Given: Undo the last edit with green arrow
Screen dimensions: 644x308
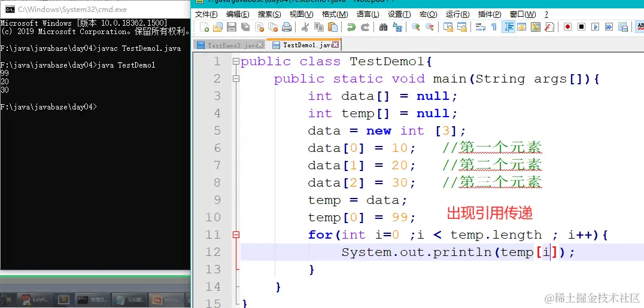Looking at the screenshot, I should (351, 27).
